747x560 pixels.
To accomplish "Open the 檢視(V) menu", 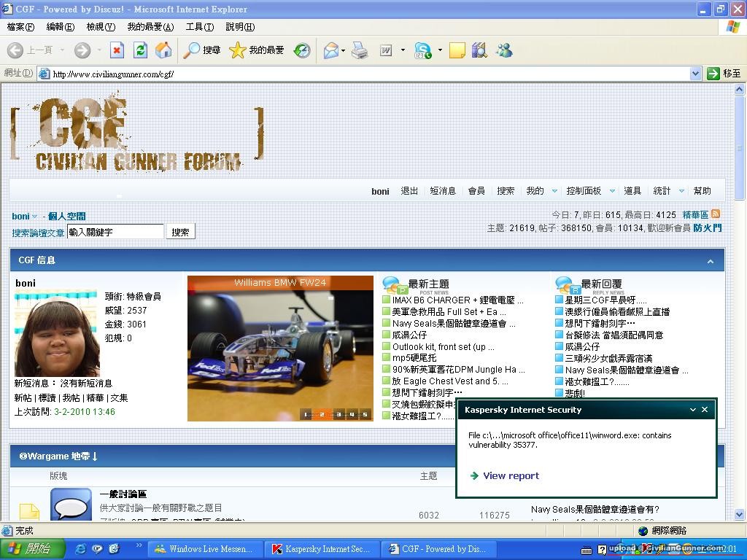I will (x=101, y=27).
